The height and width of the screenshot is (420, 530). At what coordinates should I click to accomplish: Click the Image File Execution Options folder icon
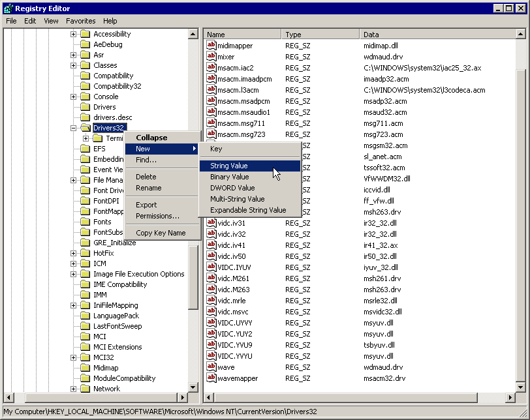click(x=85, y=274)
